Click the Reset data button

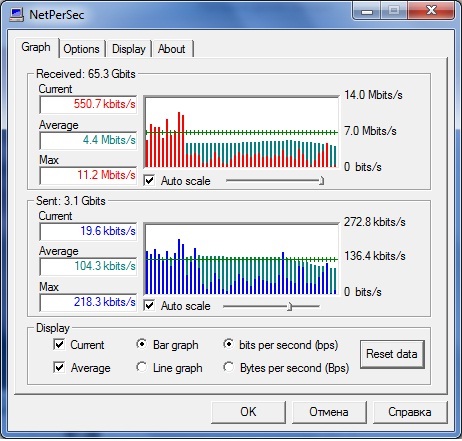392,354
